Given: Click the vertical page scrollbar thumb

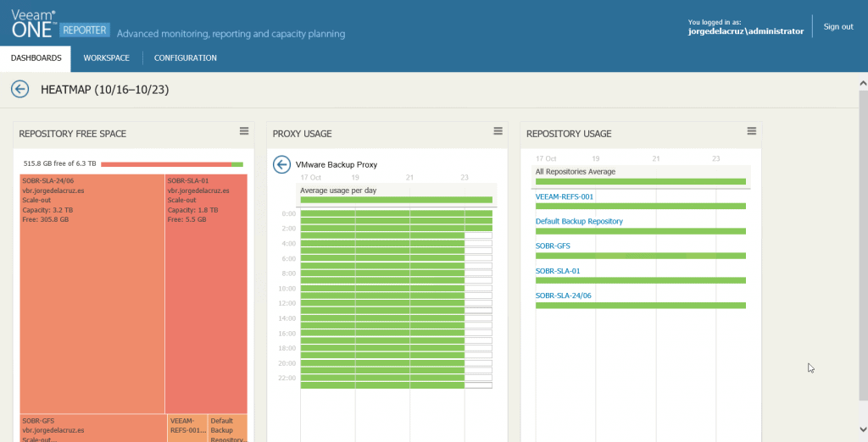Looking at the screenshot, I should click(x=863, y=246).
